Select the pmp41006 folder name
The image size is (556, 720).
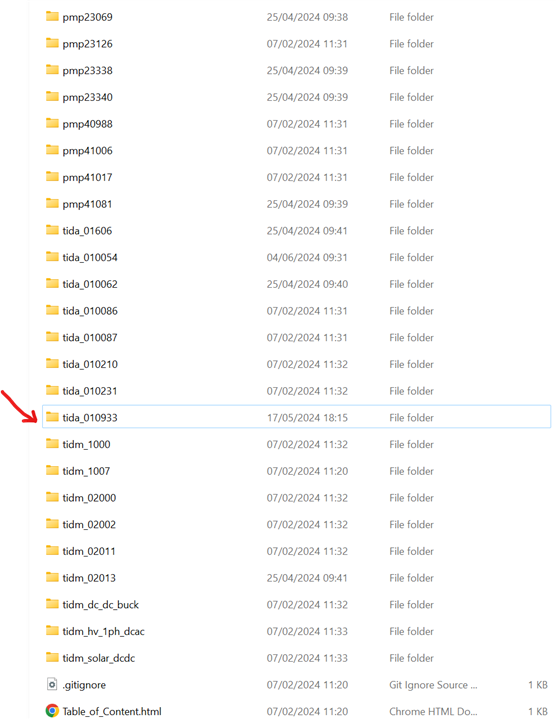coord(88,151)
